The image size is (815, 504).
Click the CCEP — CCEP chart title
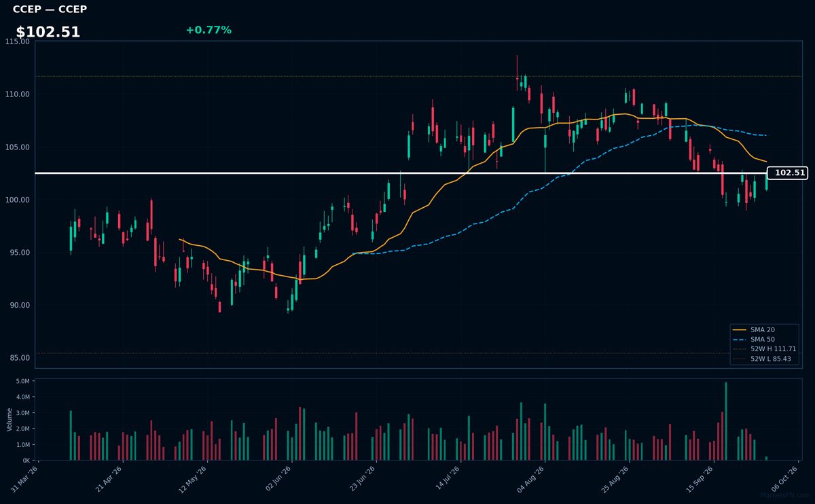(x=50, y=10)
